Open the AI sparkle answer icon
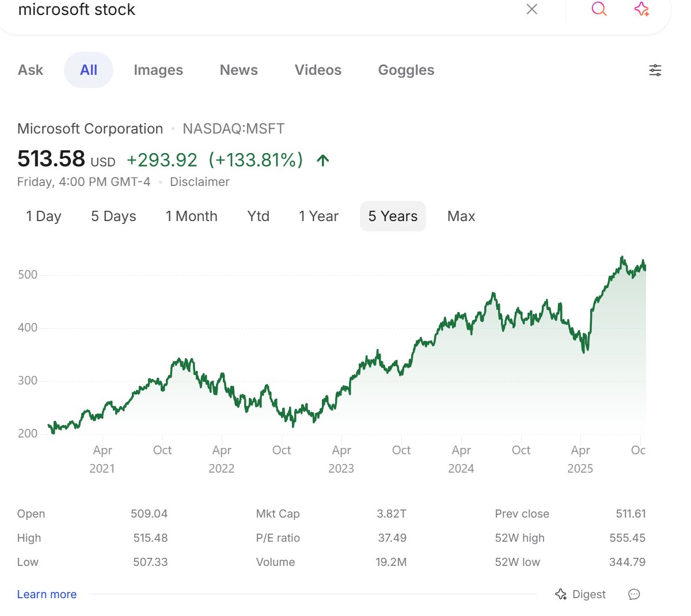The image size is (691, 616). [641, 9]
